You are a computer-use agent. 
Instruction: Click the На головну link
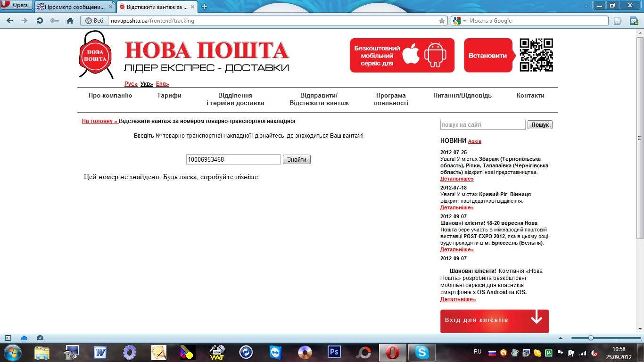click(99, 121)
